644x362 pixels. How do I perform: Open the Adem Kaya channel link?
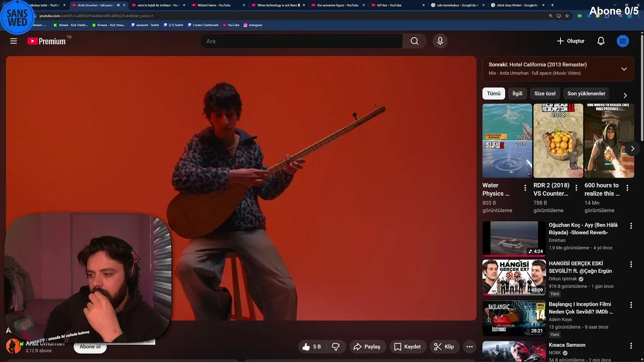560,320
